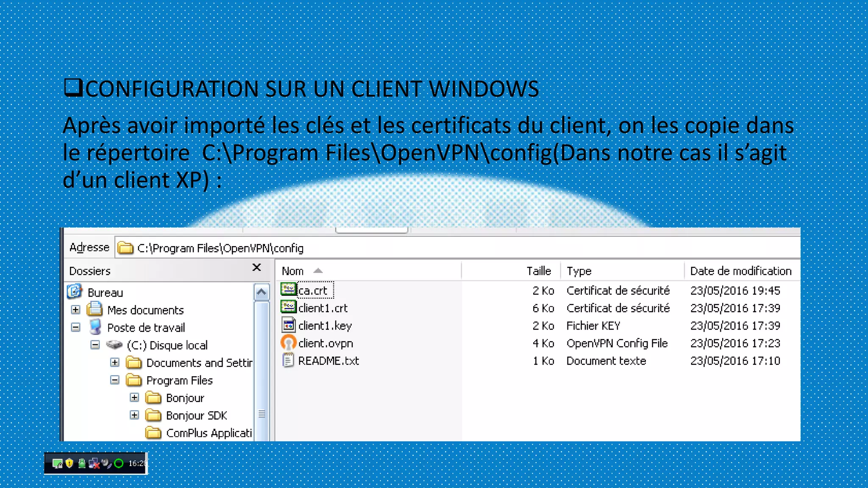Click the folder pane scrollbar thumb

tap(262, 371)
